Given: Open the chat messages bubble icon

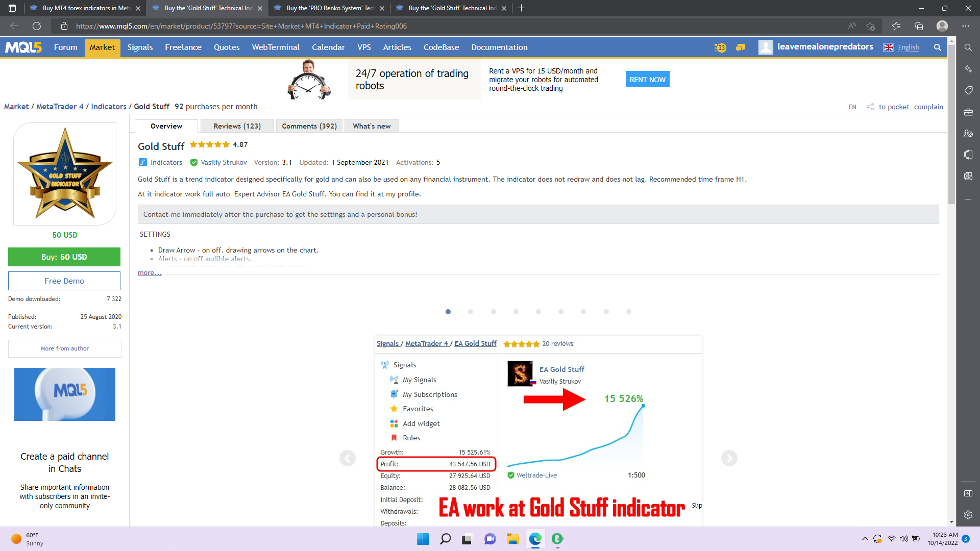Looking at the screenshot, I should tap(741, 47).
